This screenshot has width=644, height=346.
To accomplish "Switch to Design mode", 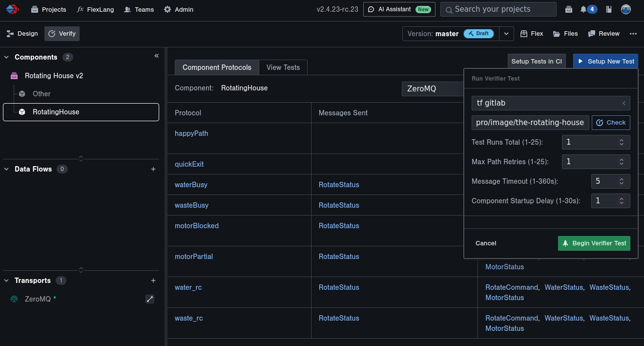I will click(x=22, y=34).
